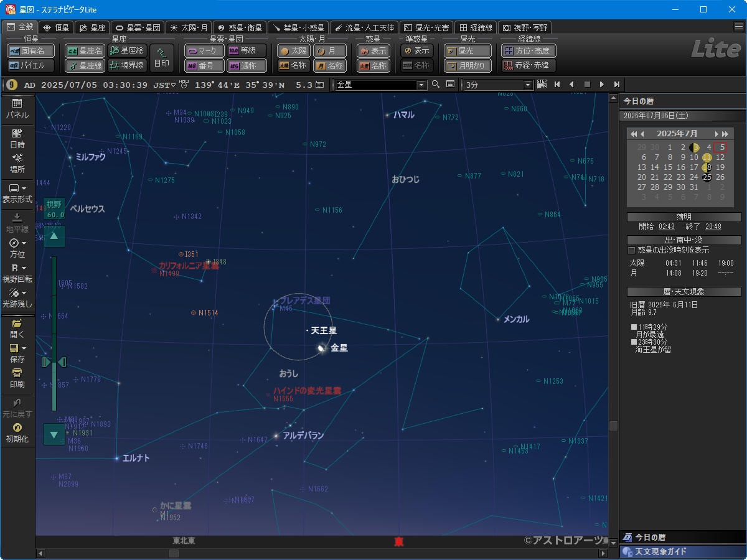Open the 場所 location settings
The height and width of the screenshot is (560, 747).
[17, 158]
